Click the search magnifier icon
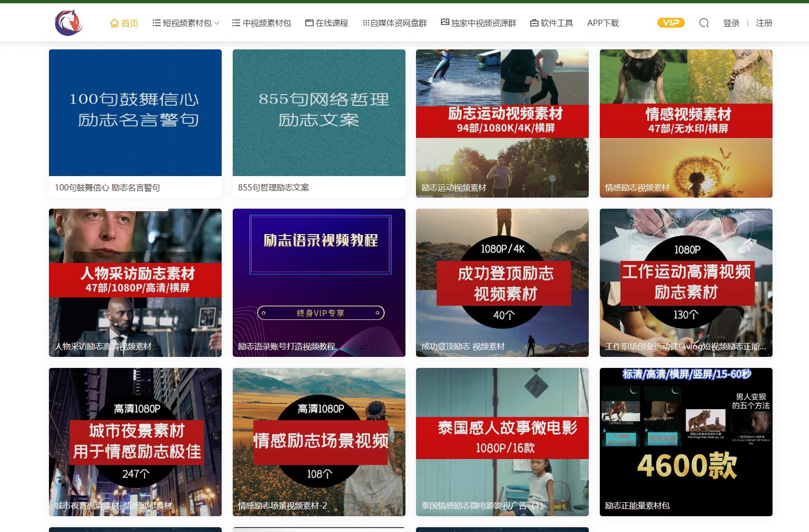Screen dimensions: 809x532 (703, 23)
